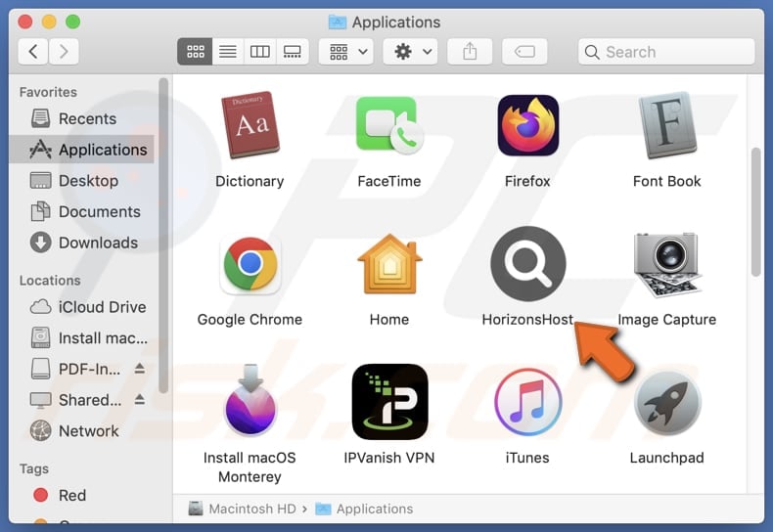Open the Install mac... volume in sidebar
This screenshot has width=773, height=532.
coord(82,338)
